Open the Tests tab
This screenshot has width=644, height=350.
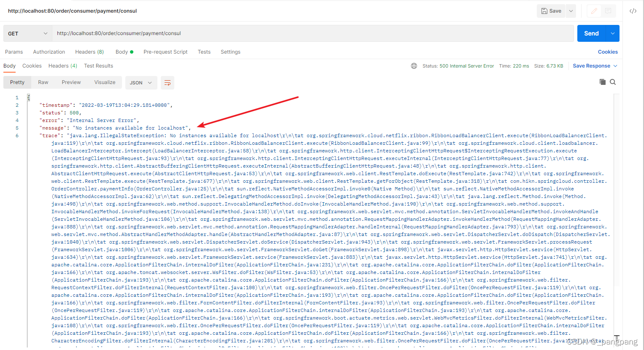204,52
